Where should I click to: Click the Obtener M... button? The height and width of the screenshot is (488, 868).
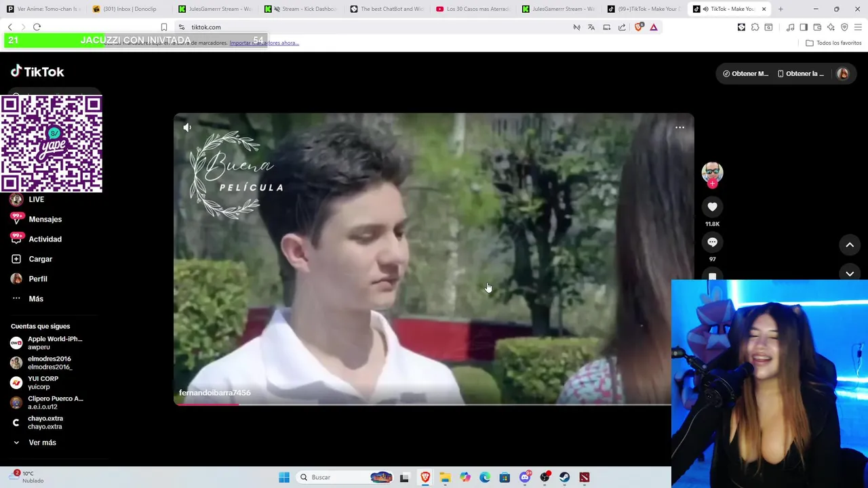(745, 73)
